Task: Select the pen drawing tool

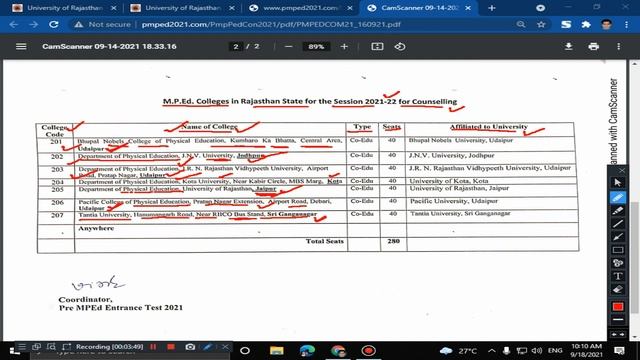Action: [x=618, y=198]
